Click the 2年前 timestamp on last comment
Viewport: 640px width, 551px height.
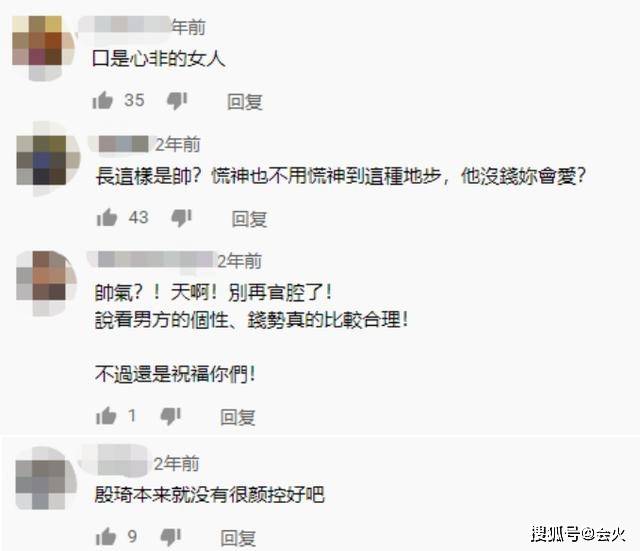click(176, 464)
